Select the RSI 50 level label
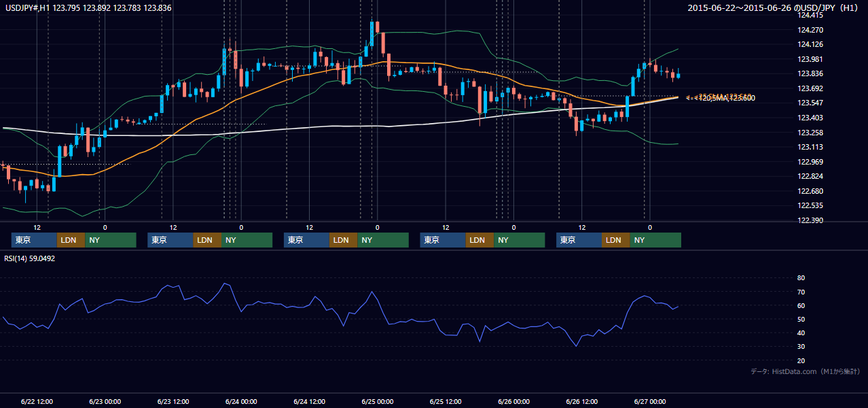 coord(801,319)
